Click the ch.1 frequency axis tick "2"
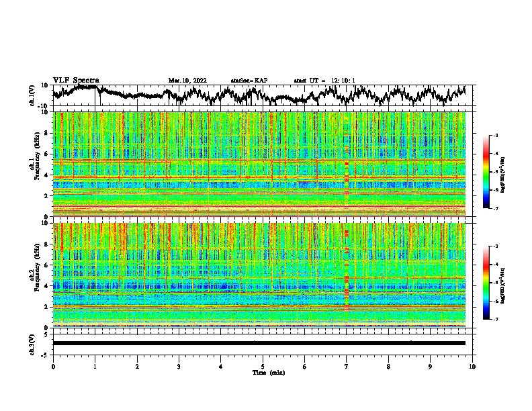 point(47,195)
